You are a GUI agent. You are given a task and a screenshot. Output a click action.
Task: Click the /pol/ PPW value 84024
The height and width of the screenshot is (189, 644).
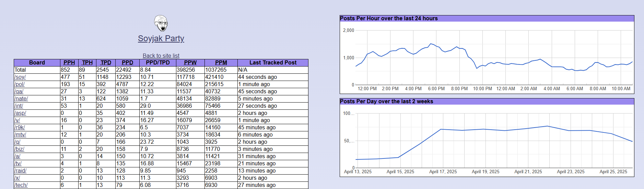pos(184,84)
